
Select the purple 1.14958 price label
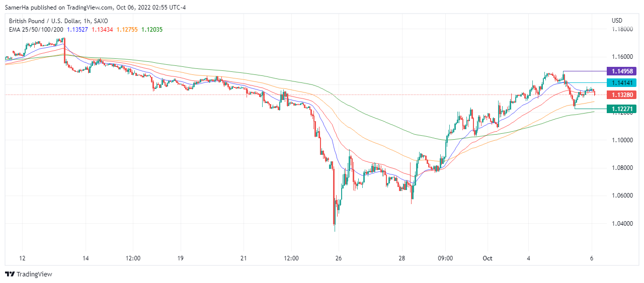pos(622,71)
